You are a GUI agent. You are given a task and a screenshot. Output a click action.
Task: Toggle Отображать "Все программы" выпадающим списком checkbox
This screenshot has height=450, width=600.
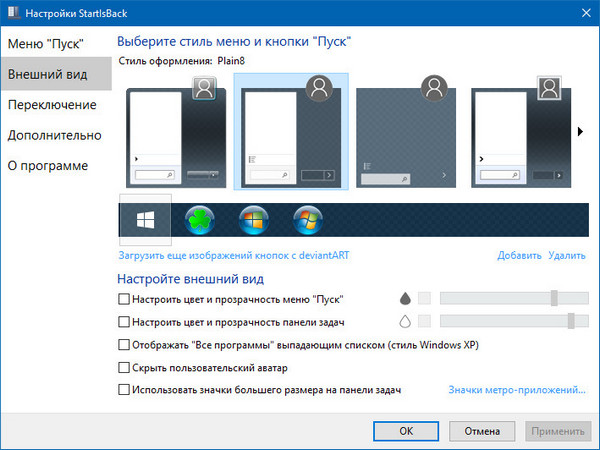(x=124, y=345)
